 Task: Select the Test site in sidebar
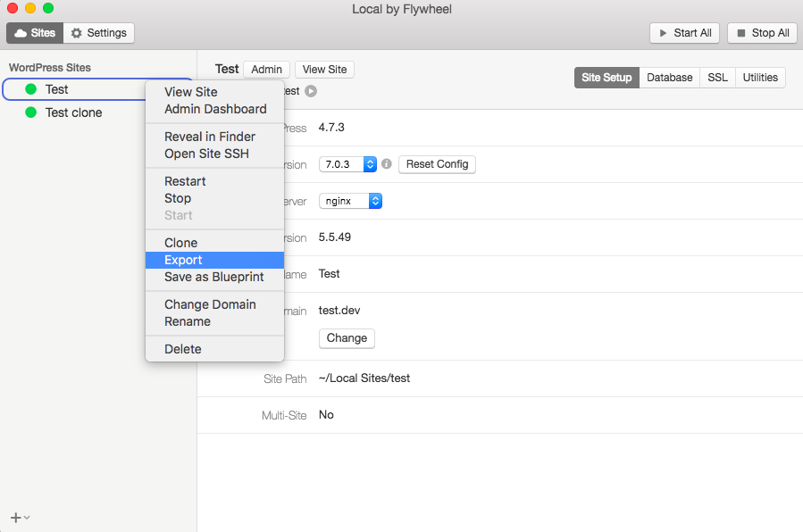pyautogui.click(x=74, y=89)
